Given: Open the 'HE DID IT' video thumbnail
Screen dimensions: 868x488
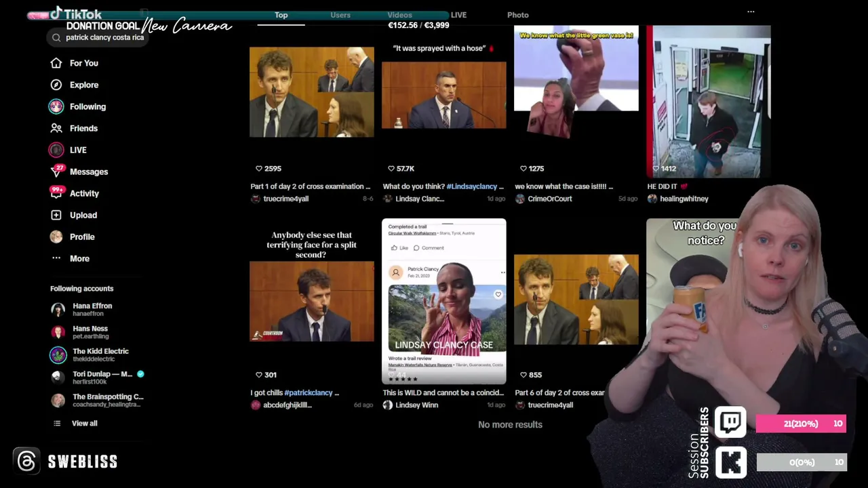Looking at the screenshot, I should (708, 102).
